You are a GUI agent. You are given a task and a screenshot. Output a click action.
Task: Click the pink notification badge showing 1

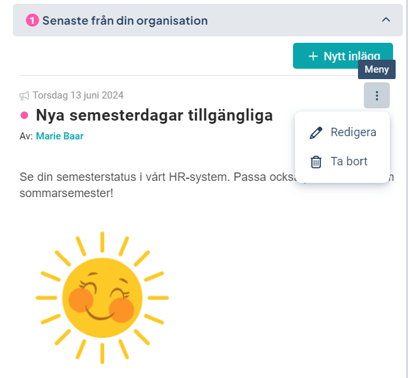32,21
